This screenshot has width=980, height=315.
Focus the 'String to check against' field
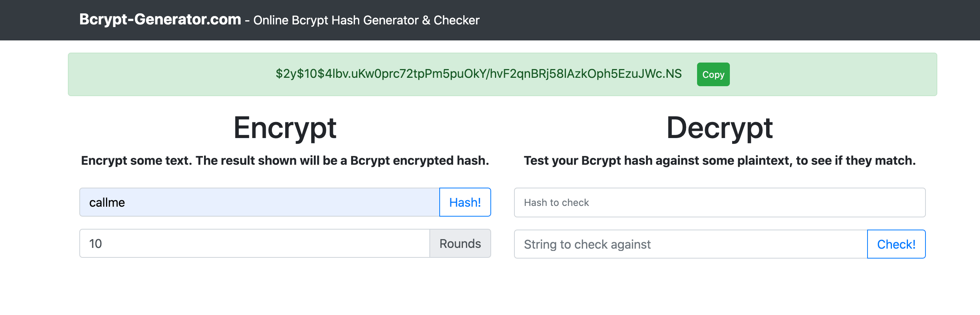(x=691, y=244)
